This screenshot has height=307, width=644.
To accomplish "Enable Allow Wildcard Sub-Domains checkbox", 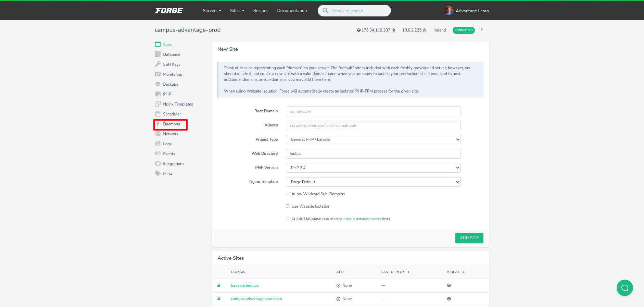I will point(288,194).
